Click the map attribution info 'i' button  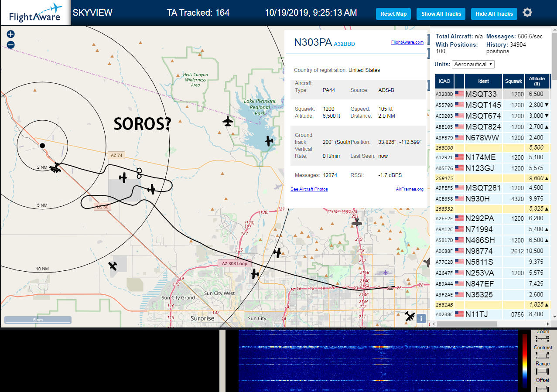[x=421, y=318]
